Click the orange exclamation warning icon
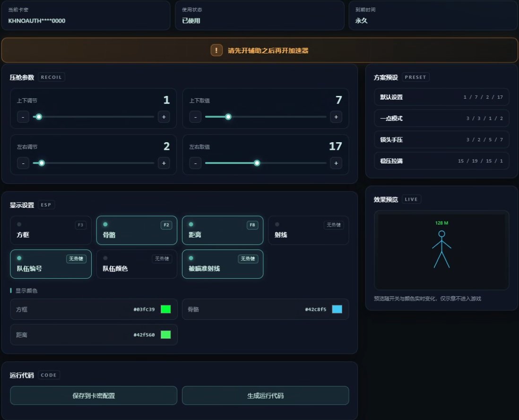 pyautogui.click(x=216, y=50)
